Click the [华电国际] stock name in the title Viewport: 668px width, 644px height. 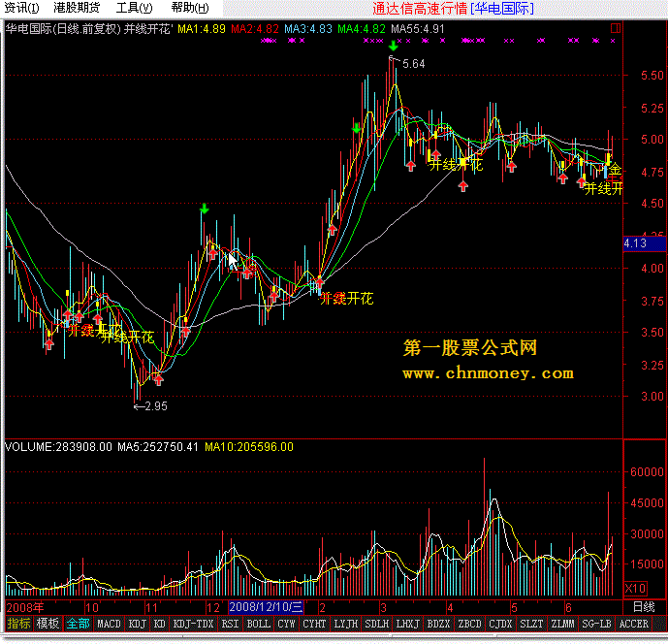tap(502, 9)
